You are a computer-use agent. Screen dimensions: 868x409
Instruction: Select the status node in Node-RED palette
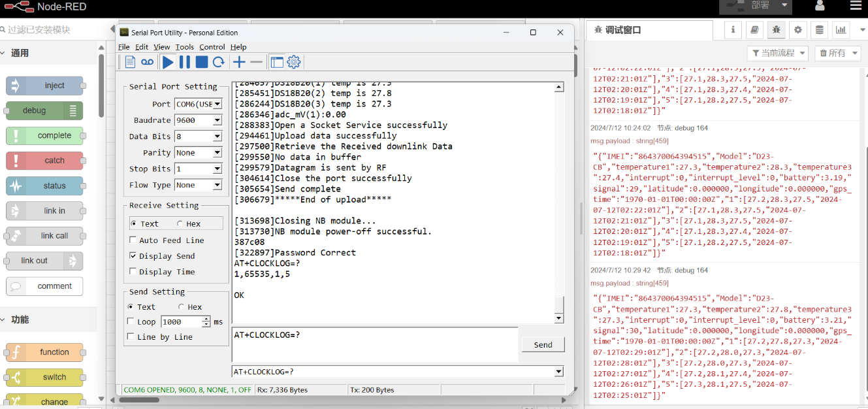click(44, 186)
